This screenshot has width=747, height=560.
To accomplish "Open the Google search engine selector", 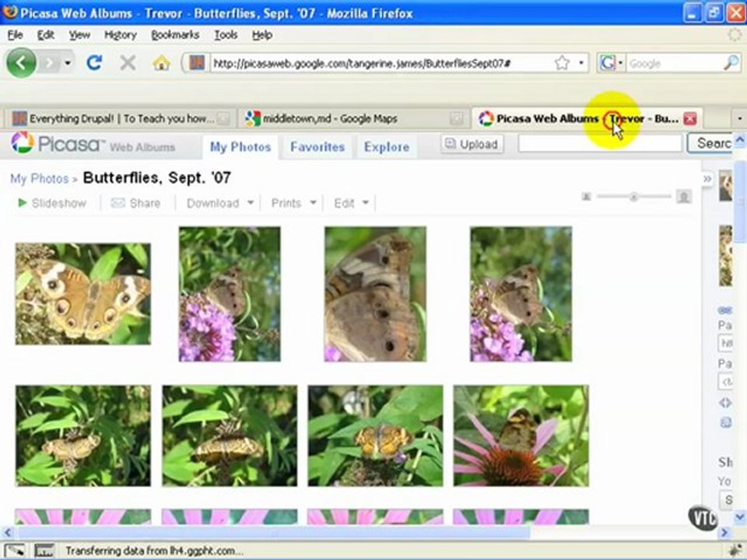I will [x=612, y=63].
